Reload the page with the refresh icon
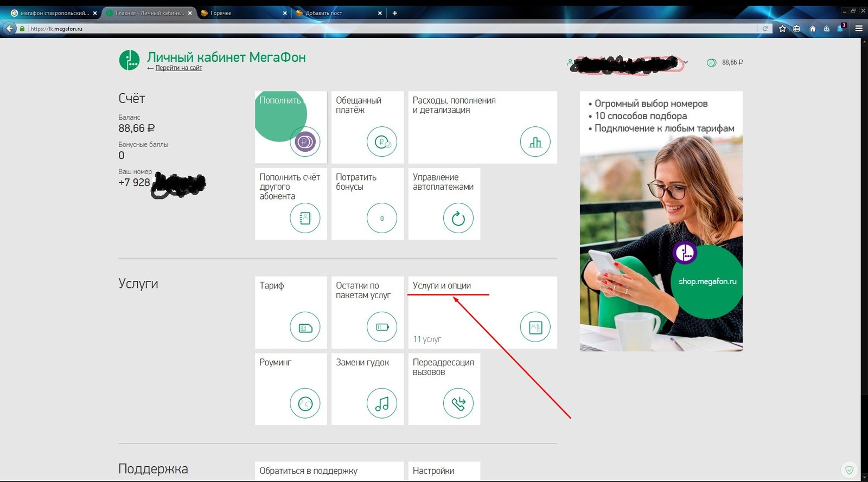868x482 pixels. [765, 29]
